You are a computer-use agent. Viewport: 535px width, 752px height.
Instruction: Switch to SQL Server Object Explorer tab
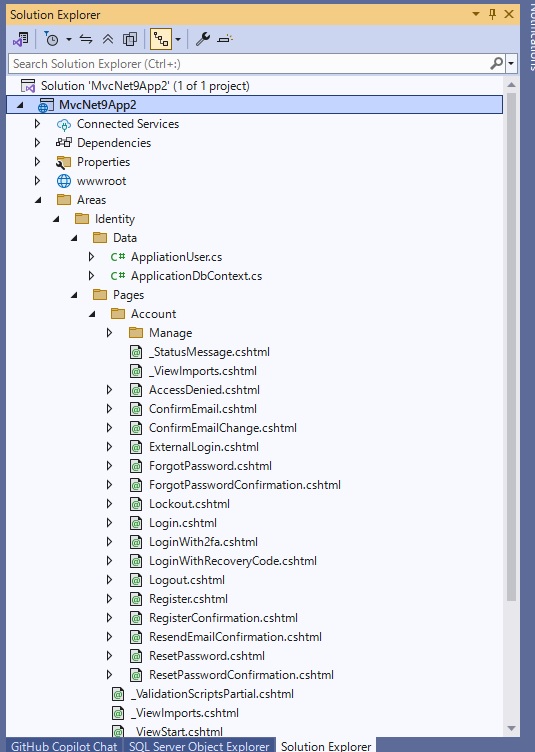(x=199, y=746)
